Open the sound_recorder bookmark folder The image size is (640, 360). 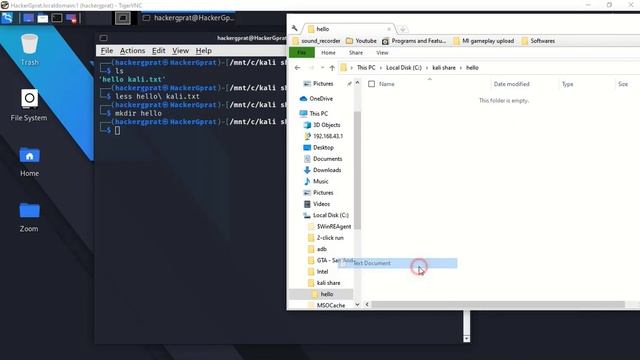[x=317, y=41]
